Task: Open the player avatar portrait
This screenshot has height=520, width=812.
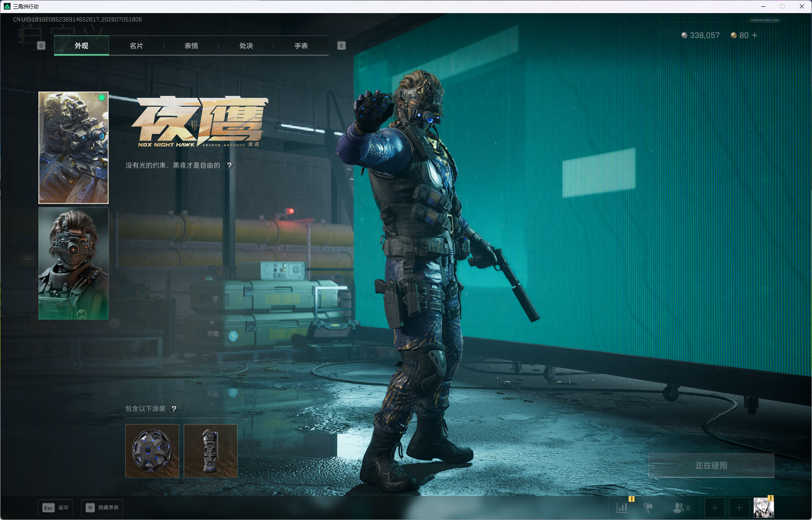Action: (x=764, y=508)
